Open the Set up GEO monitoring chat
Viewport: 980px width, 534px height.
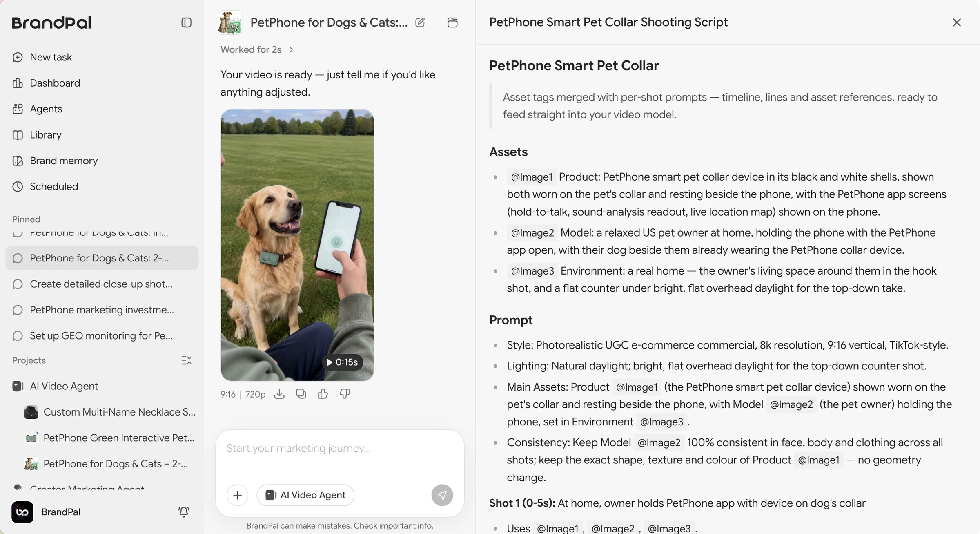click(x=102, y=336)
